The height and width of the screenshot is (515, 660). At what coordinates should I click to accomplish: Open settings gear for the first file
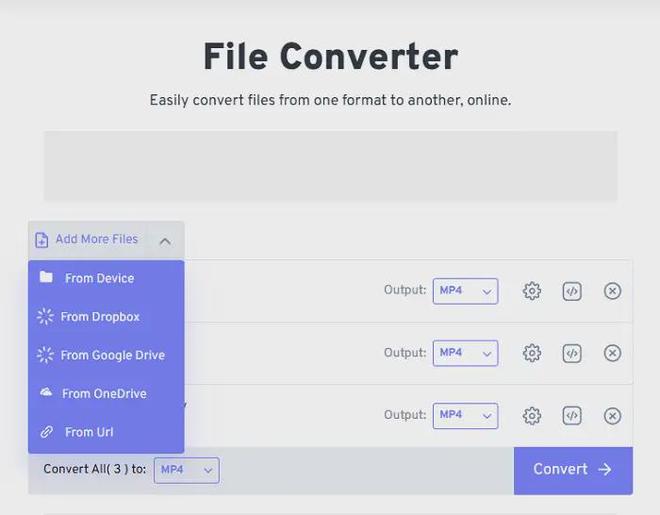532,291
